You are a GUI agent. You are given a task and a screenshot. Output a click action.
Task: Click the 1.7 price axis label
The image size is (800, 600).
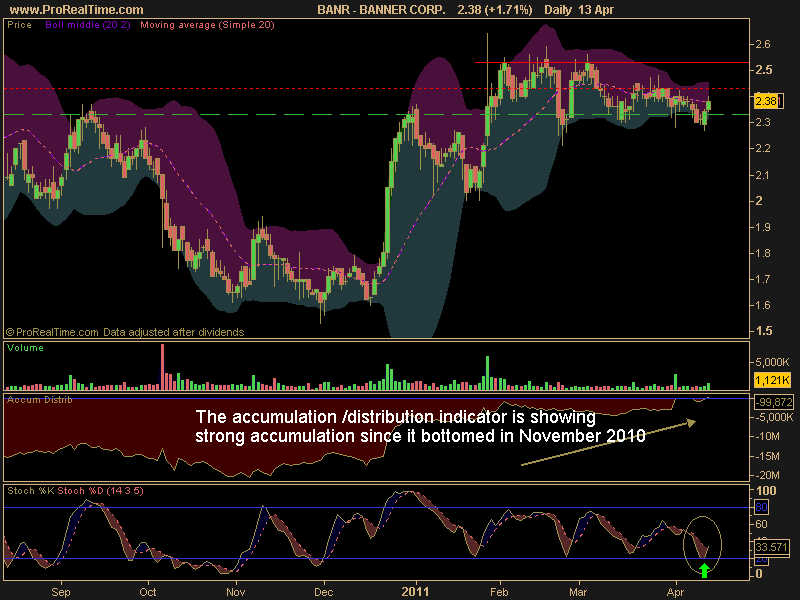(763, 279)
